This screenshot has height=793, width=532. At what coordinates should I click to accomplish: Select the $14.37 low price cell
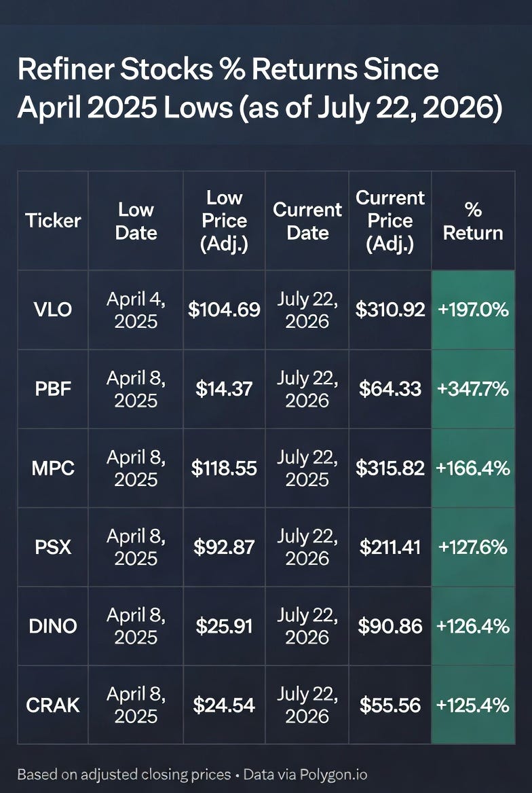click(224, 389)
